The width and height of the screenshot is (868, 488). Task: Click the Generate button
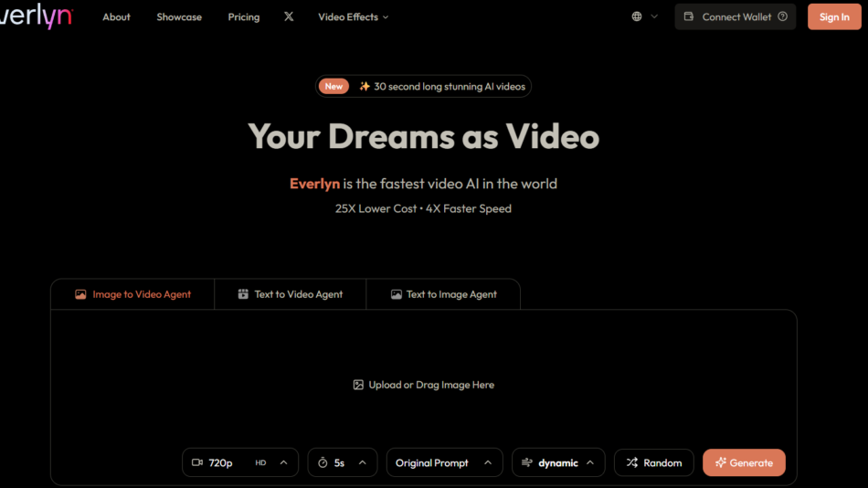744,462
